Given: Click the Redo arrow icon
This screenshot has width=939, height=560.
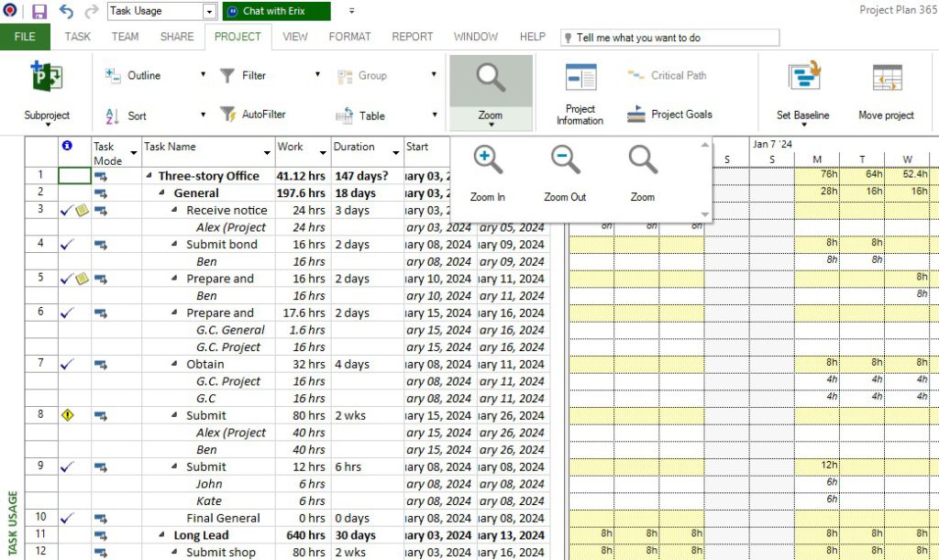Looking at the screenshot, I should [91, 11].
